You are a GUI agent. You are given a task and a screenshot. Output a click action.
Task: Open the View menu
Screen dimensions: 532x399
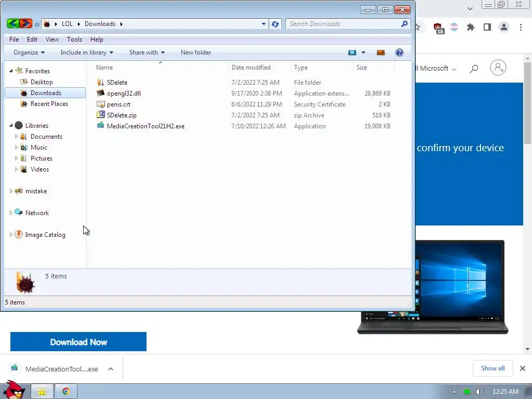click(52, 39)
